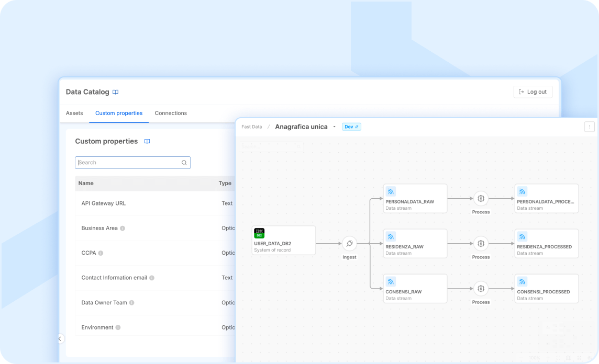Screen dimensions: 599x364
Task: Show info tooltip for Business Area
Action: (x=122, y=228)
